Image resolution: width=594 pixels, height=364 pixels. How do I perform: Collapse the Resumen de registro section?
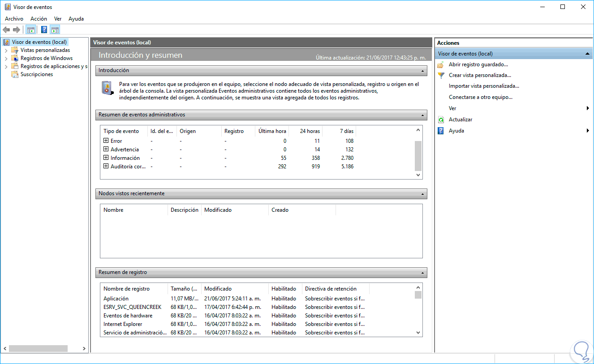point(422,273)
